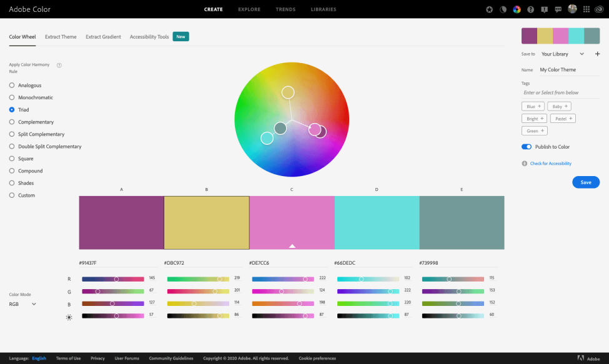Select the Complementary harmony rule
Screen dimensions: 609x364
click(31, 122)
